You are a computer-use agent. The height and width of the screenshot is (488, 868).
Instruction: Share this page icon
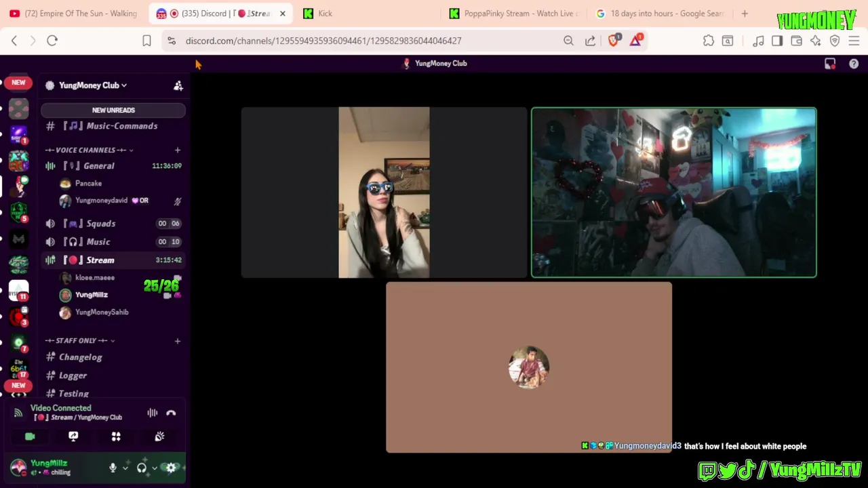coord(591,41)
